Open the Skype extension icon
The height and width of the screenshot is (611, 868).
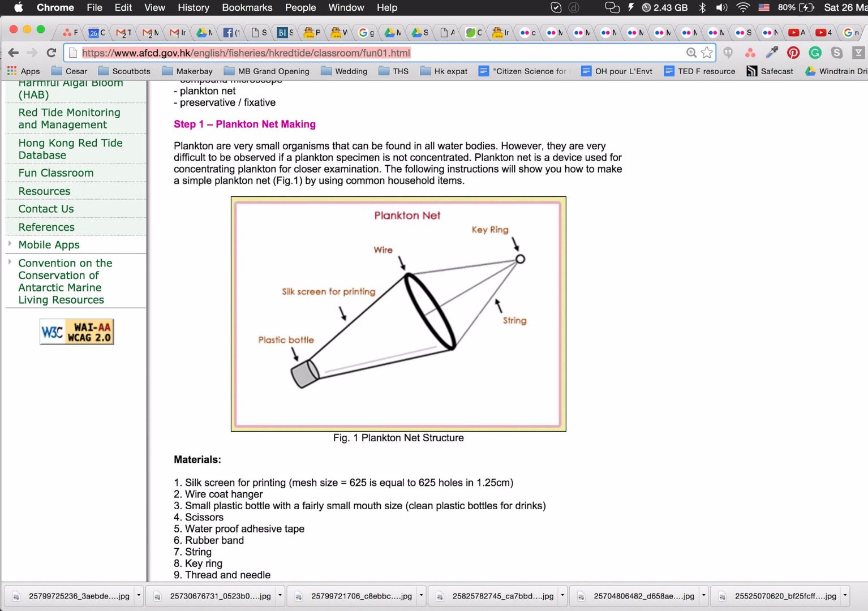pos(837,53)
